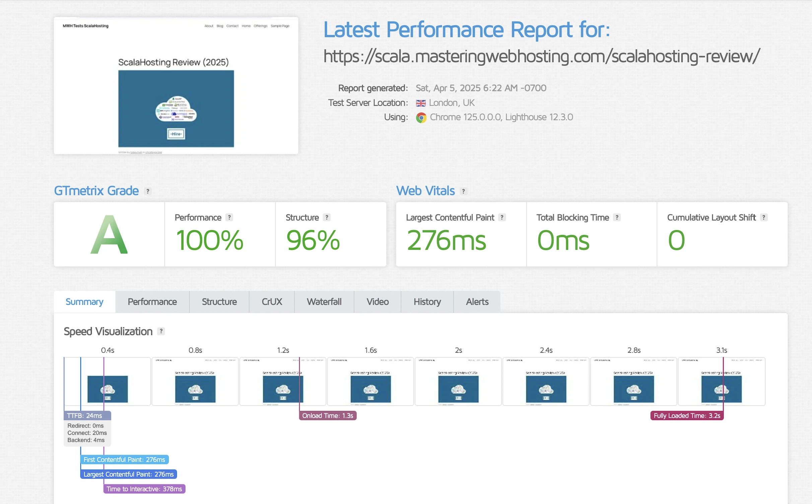Open Total Blocking Time help icon

(x=617, y=217)
